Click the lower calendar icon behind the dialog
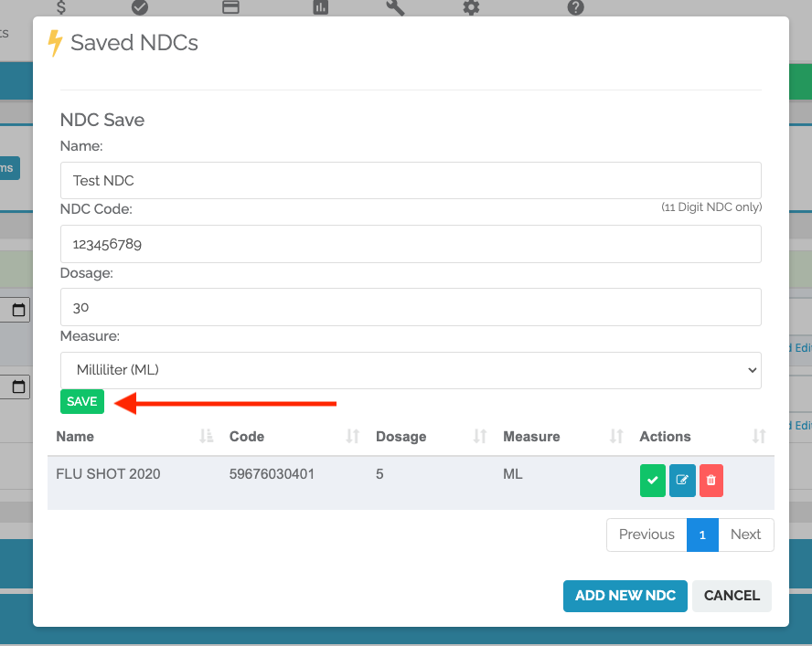Image resolution: width=812 pixels, height=646 pixels. click(18, 387)
